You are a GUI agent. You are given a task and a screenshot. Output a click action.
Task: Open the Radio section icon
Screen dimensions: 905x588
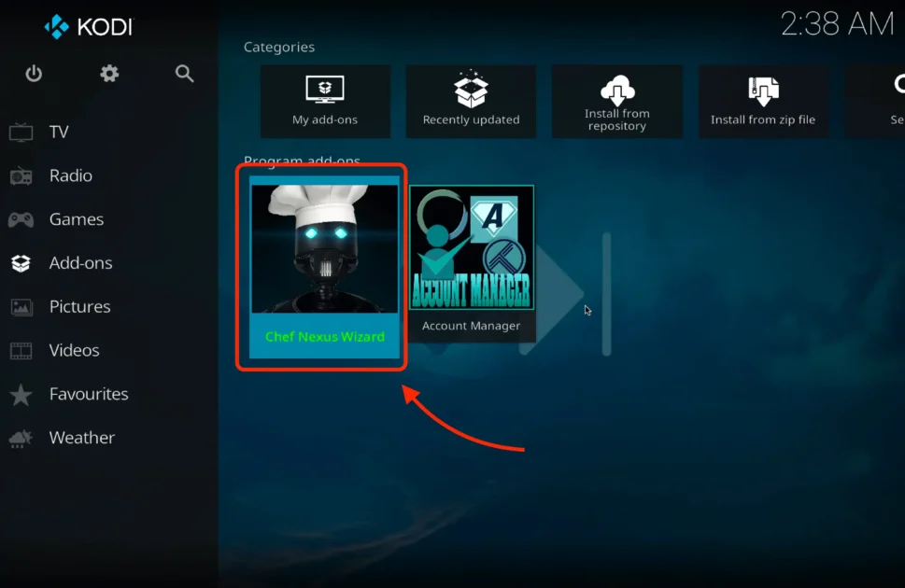click(21, 175)
